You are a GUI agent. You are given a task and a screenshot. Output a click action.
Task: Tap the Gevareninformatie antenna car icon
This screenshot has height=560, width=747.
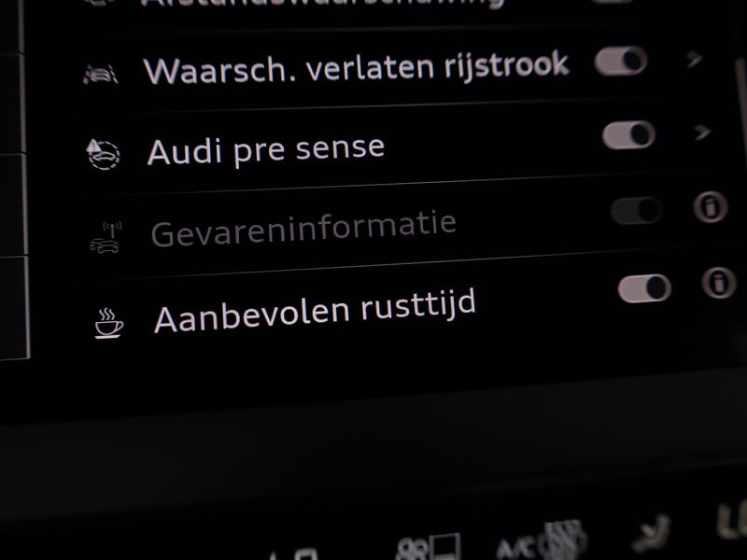106,237
